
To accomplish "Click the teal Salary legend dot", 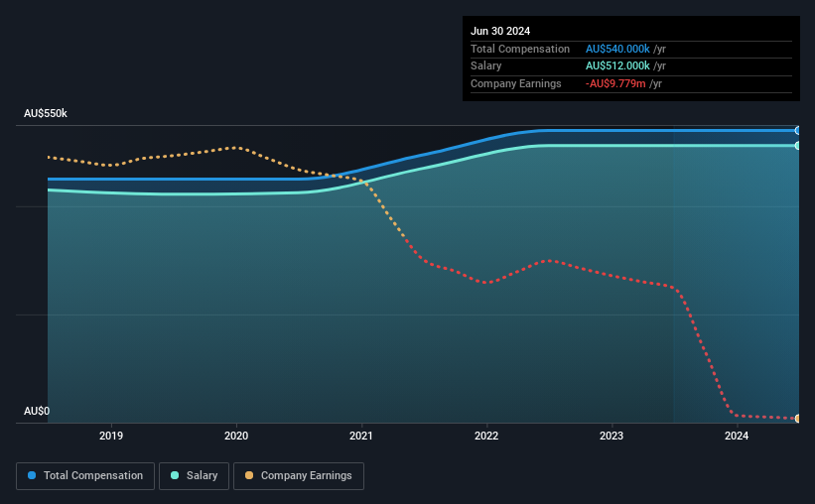I will click(x=175, y=475).
